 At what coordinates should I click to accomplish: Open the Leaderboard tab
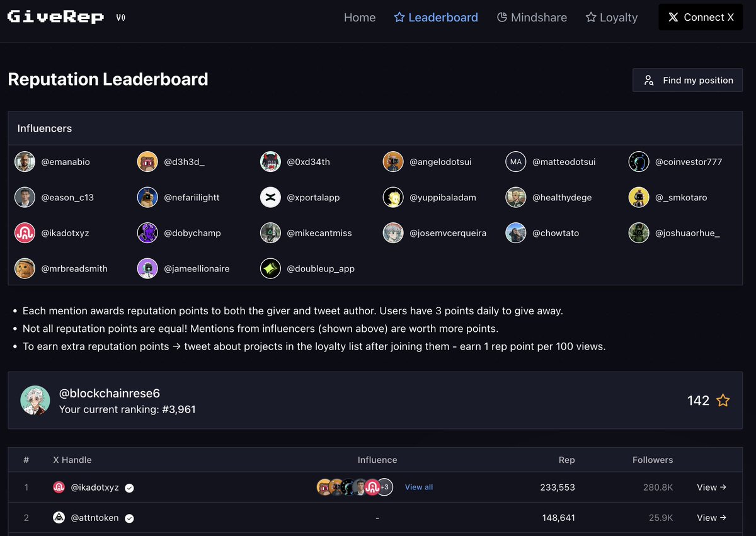point(436,18)
